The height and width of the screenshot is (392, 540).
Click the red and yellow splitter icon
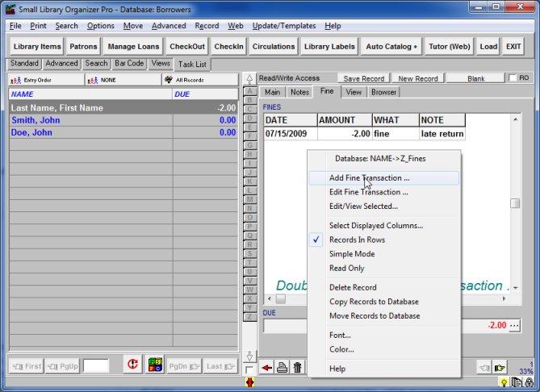(x=249, y=382)
